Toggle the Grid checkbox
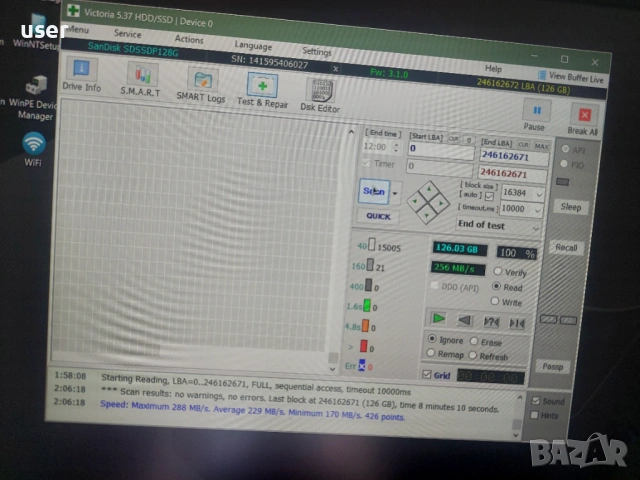The height and width of the screenshot is (480, 640). coord(427,374)
